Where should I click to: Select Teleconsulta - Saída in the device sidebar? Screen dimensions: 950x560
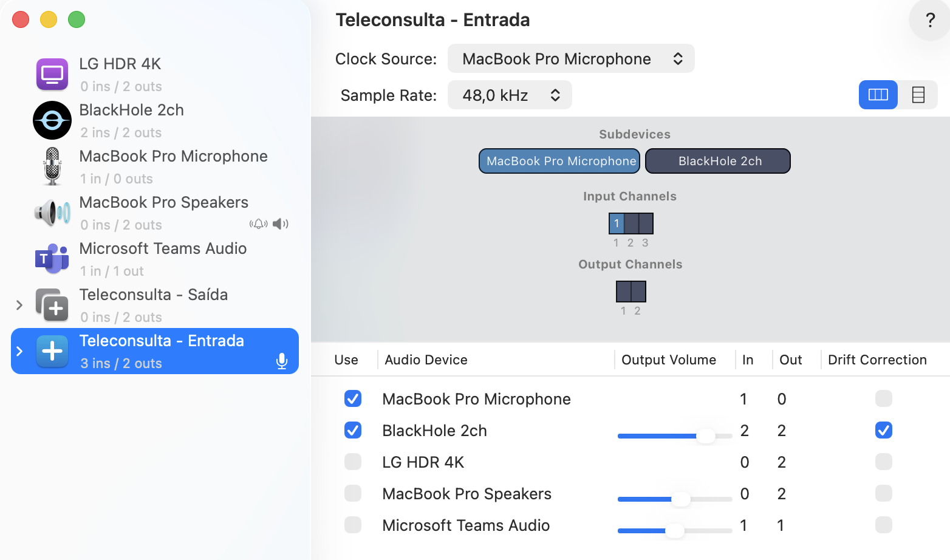pos(155,305)
